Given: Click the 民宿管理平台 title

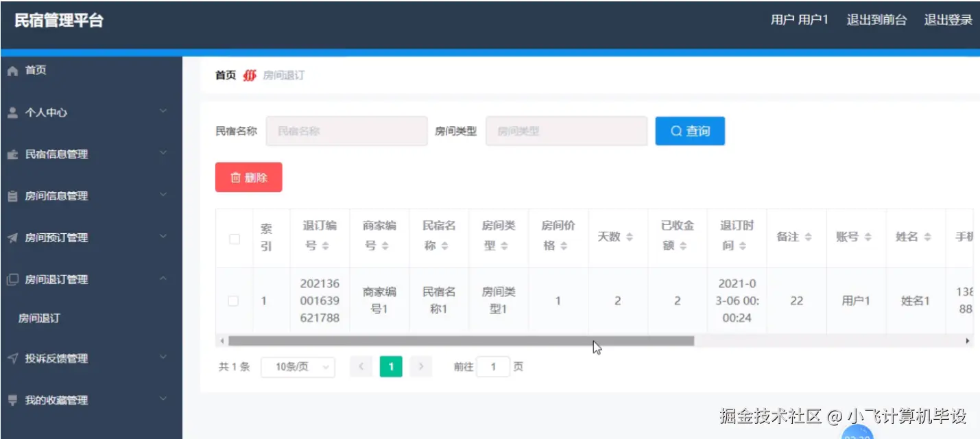Looking at the screenshot, I should (x=59, y=21).
